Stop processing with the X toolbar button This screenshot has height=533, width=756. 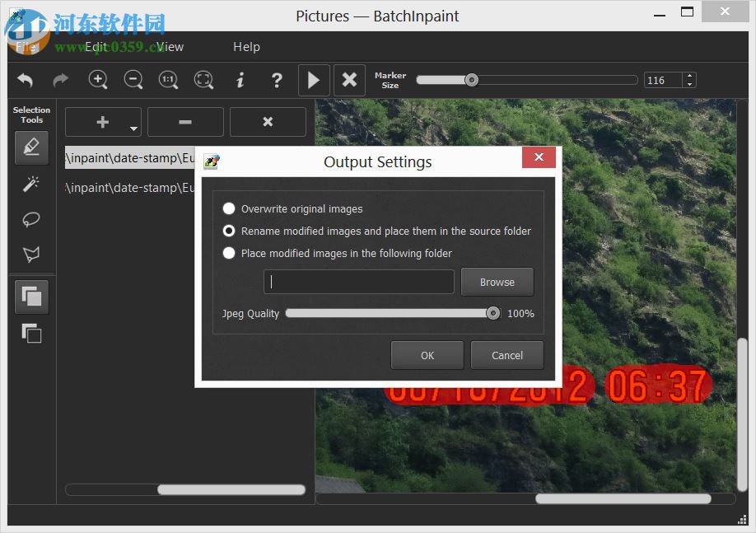point(349,80)
